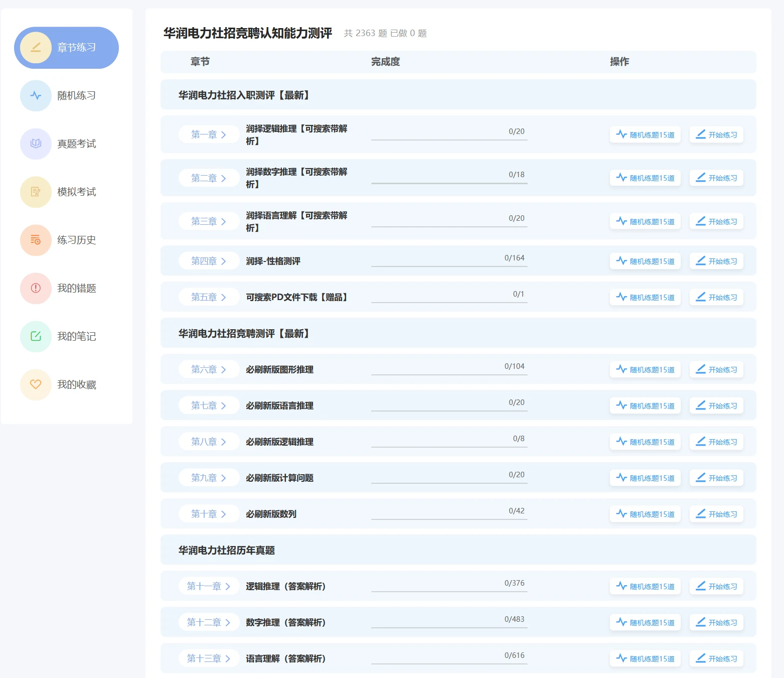The image size is (784, 678).
Task: Click pencil icon in 第一章 开始练习 button
Action: tap(701, 134)
